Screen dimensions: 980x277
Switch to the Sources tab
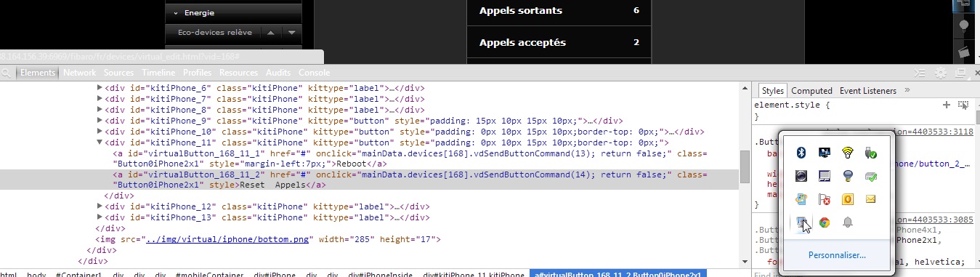(118, 73)
